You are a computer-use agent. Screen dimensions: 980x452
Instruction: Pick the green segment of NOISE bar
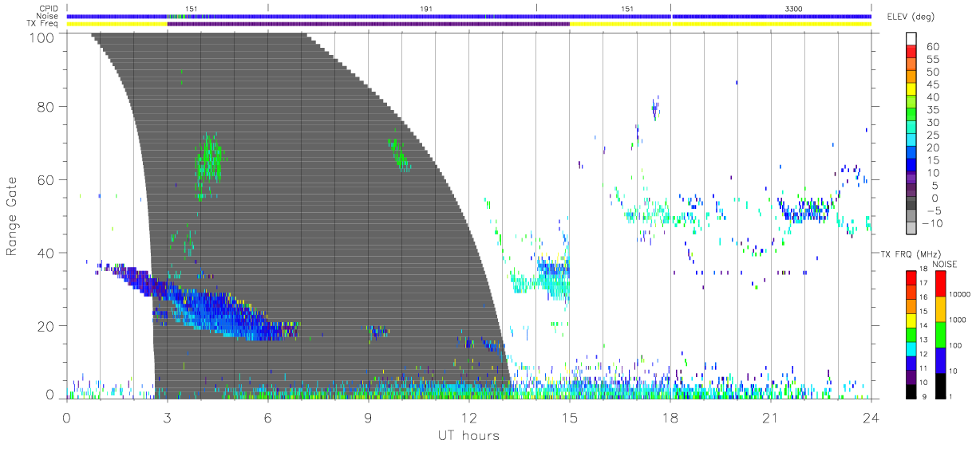tap(941, 334)
